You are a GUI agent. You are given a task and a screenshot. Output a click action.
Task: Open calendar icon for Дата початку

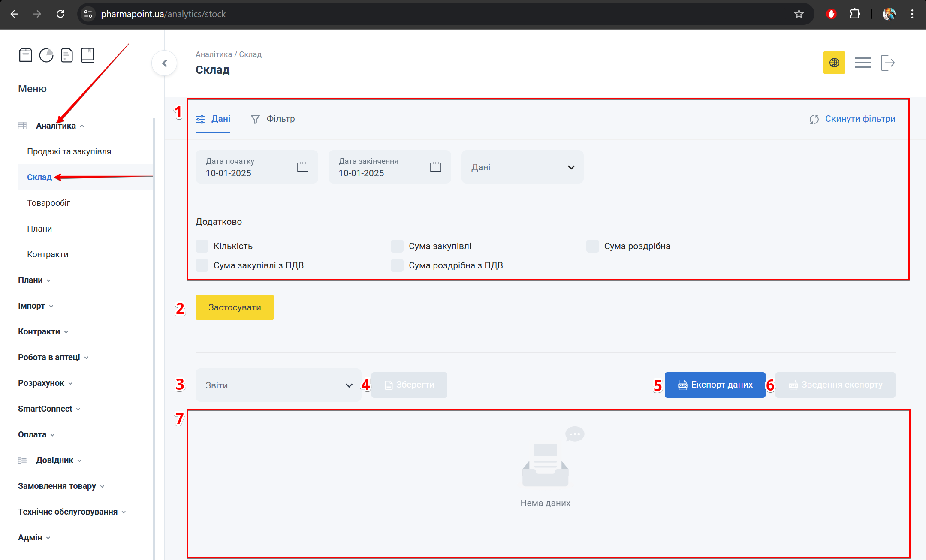302,167
